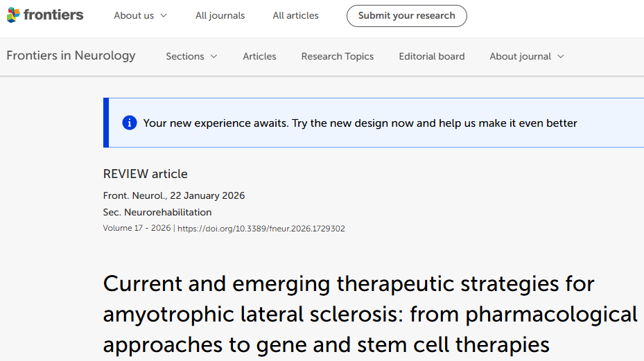Click the chevron arrow beside About us
This screenshot has height=361, width=644.
164,16
